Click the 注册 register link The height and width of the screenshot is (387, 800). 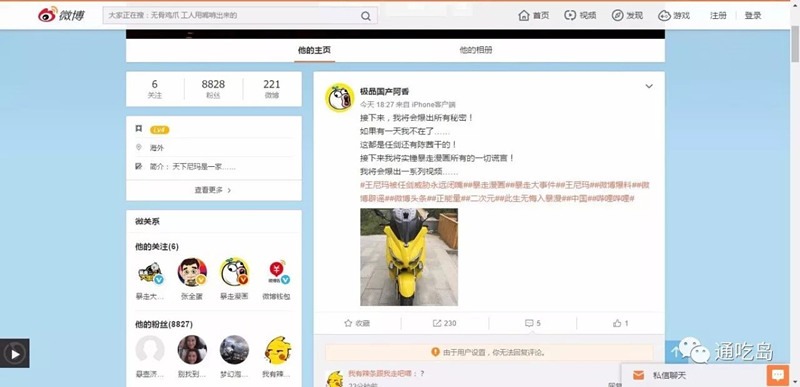coord(718,15)
